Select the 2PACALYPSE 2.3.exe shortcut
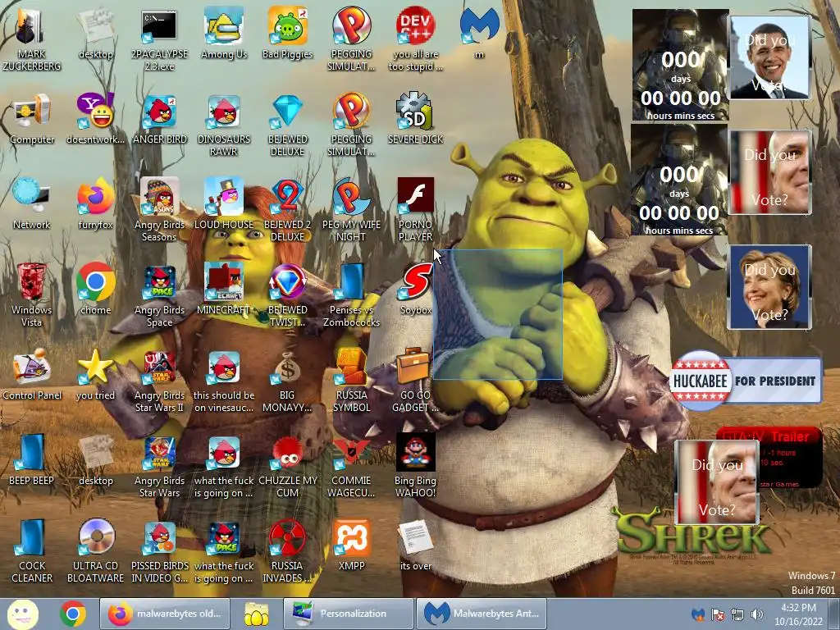840x630 pixels. 159,39
